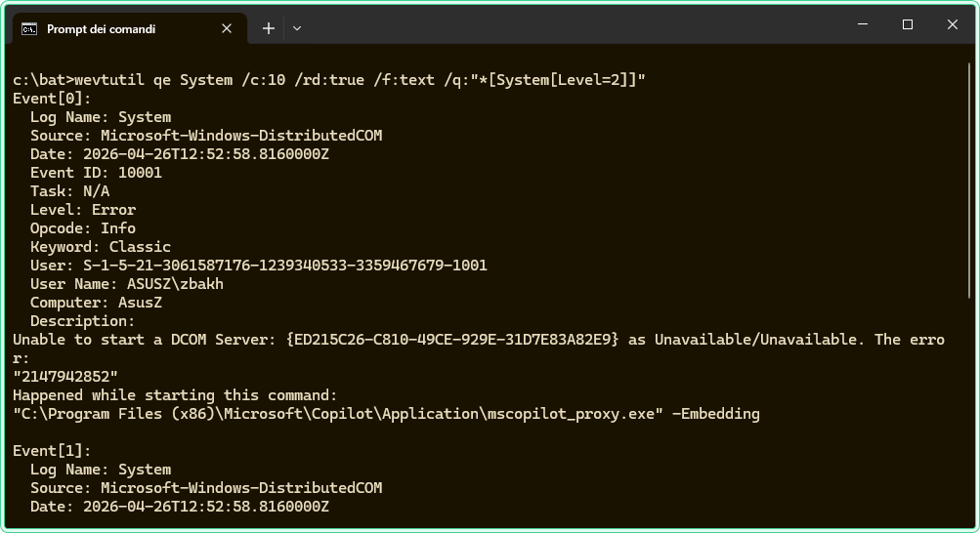Click the Event ID: 10001 line
The width and height of the screenshot is (980, 533).
96,173
